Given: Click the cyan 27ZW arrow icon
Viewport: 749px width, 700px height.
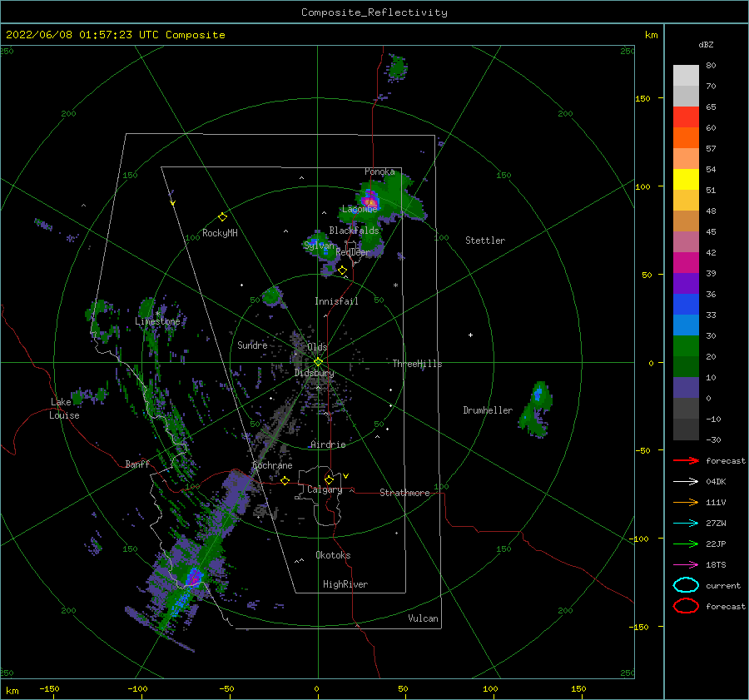Looking at the screenshot, I should [x=686, y=524].
